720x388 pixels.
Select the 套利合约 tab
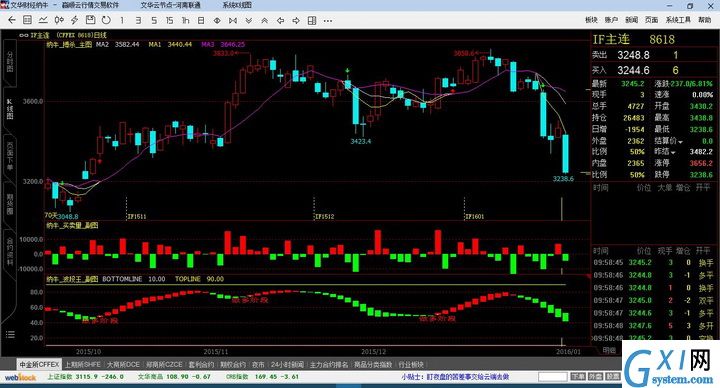tap(201, 364)
